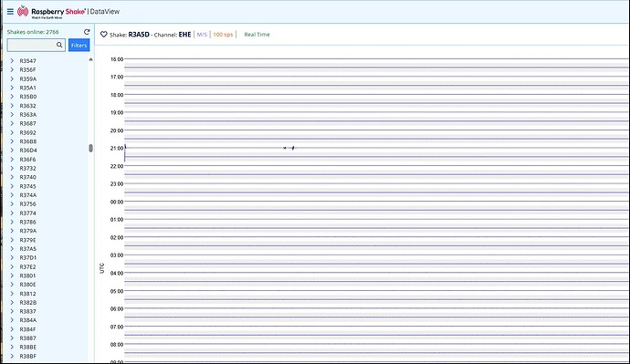Select station R3801 in the list
Screen dimensions: 630x364
[27, 276]
